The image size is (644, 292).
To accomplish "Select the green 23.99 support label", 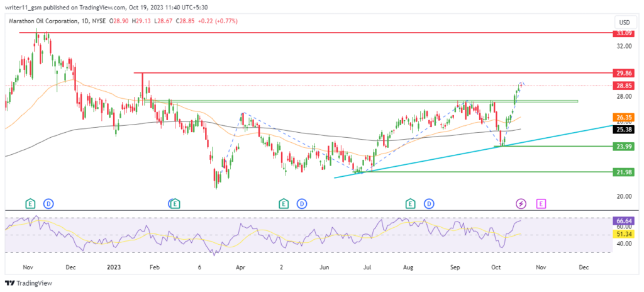I will (623, 147).
